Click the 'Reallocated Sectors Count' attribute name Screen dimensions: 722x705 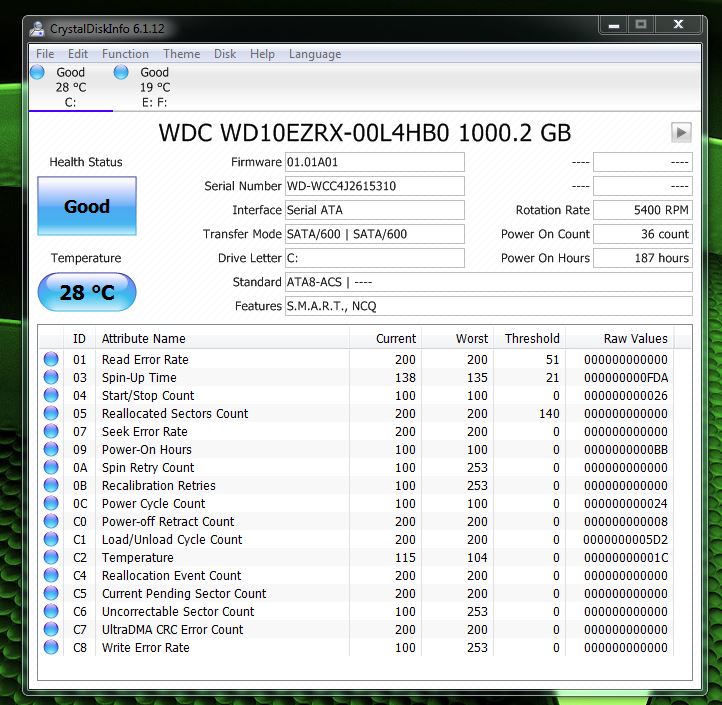[x=175, y=414]
